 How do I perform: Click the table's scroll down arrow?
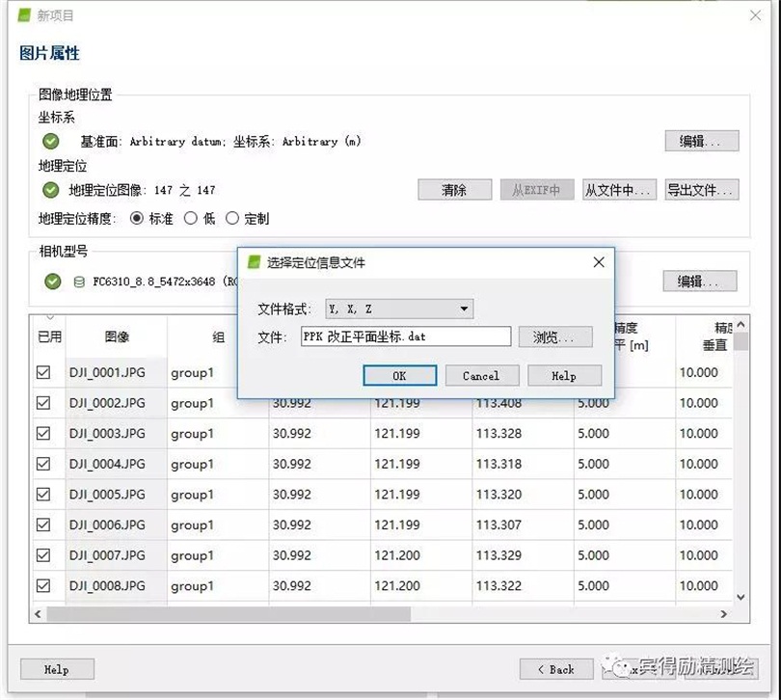[x=741, y=597]
